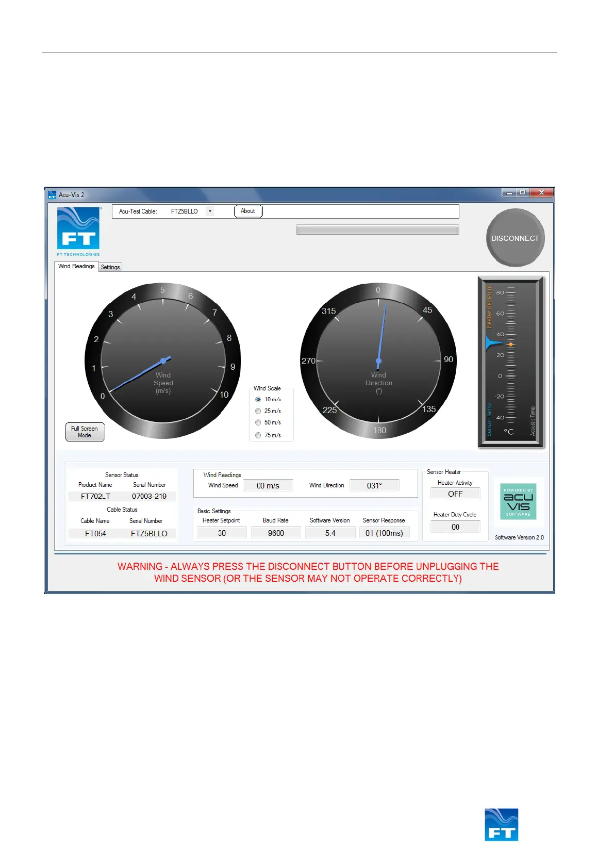Screen dimensions: 614x868
Task: Select the Wind Readings tab
Action: [76, 267]
